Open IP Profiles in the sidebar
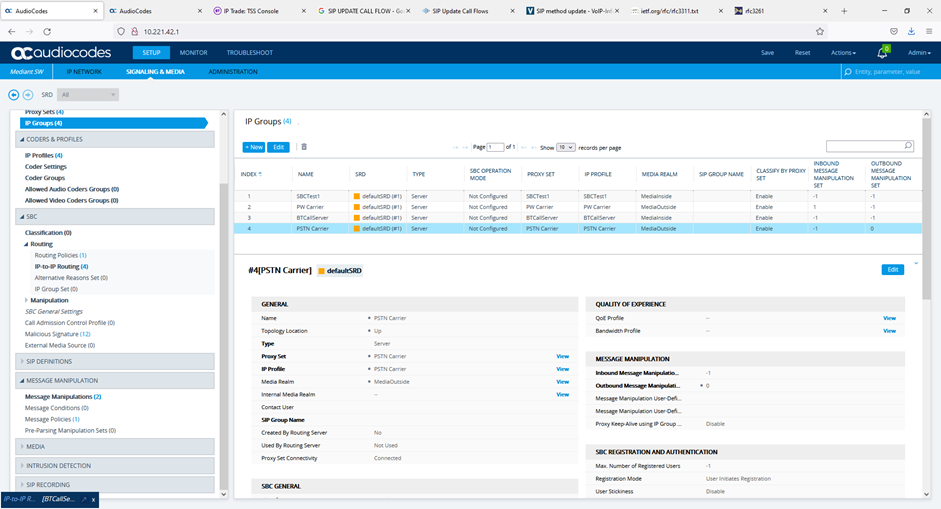The height and width of the screenshot is (509, 941). click(43, 155)
